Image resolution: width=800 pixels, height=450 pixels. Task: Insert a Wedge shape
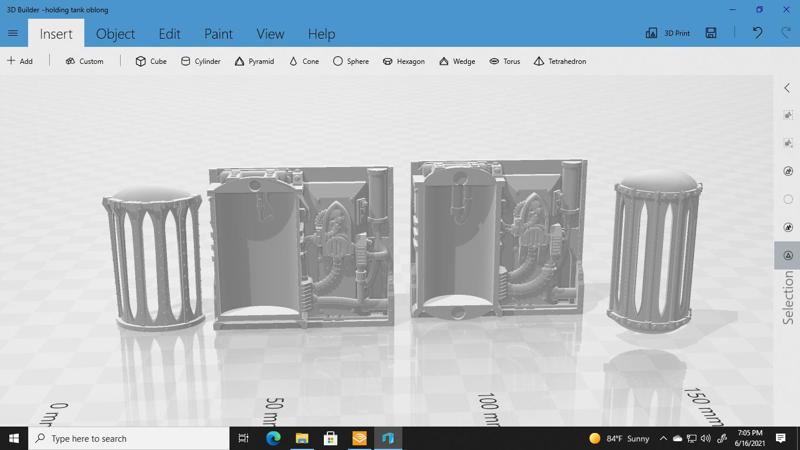click(x=457, y=61)
